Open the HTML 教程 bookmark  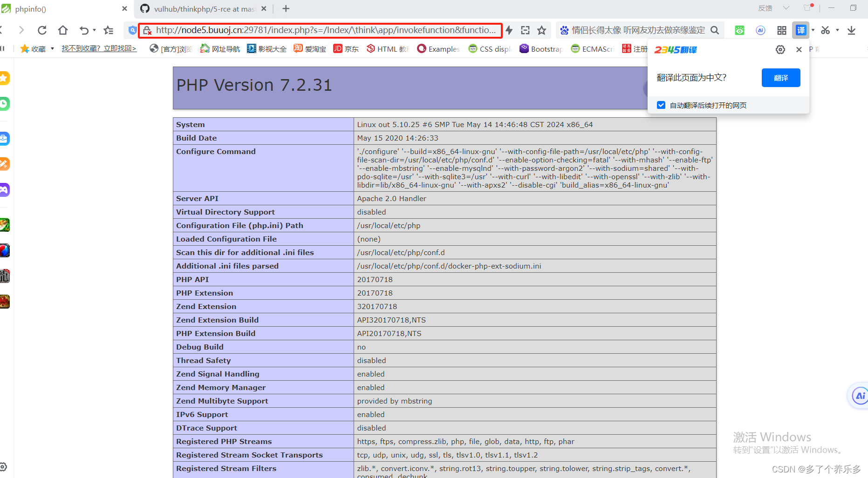(387, 48)
